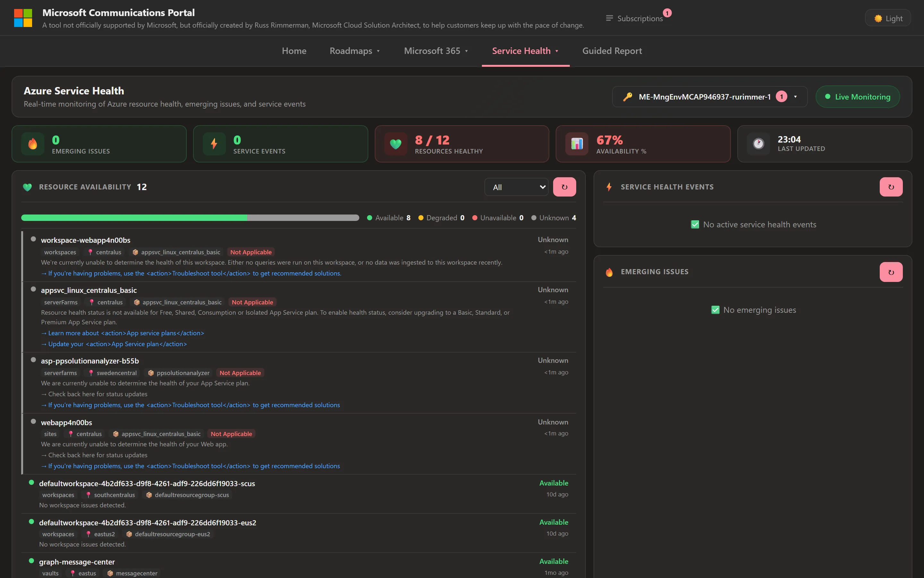This screenshot has width=924, height=578.
Task: Click the sites tag on webapp4n00bs
Action: 50,434
